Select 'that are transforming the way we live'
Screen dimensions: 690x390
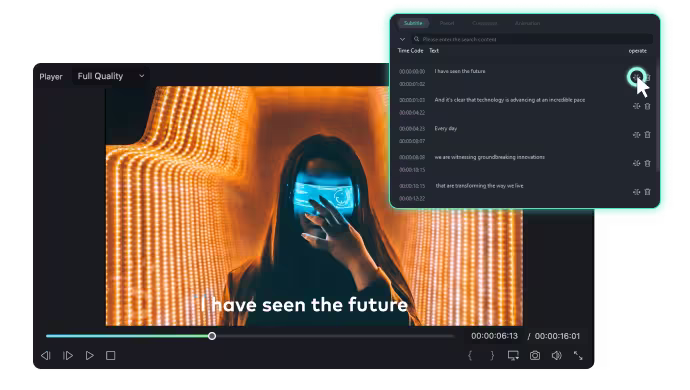479,186
